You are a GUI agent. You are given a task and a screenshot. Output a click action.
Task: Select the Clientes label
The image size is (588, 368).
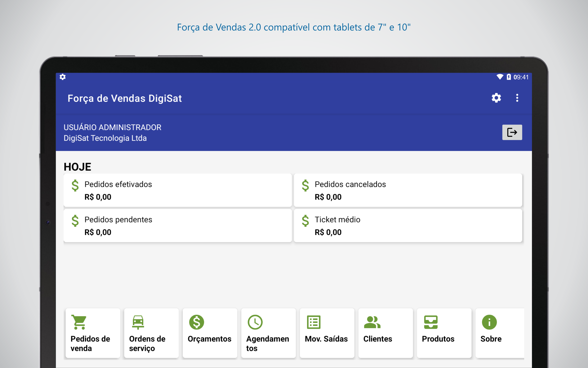(x=378, y=339)
